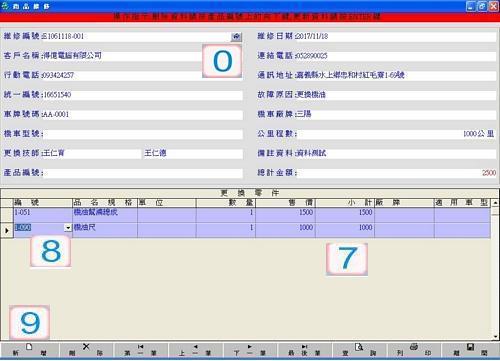This screenshot has height=361, width=500.
Task: Click the 品名規格 column header
Action: pos(105,202)
